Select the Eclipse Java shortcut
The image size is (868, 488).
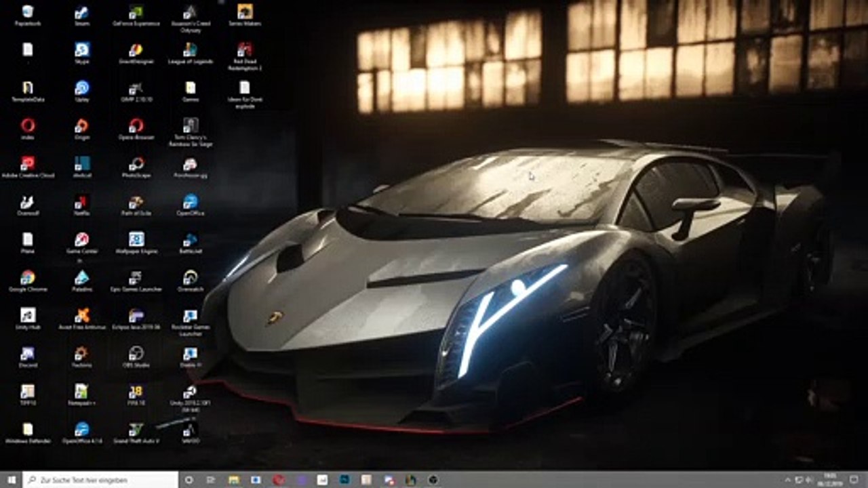coord(136,319)
